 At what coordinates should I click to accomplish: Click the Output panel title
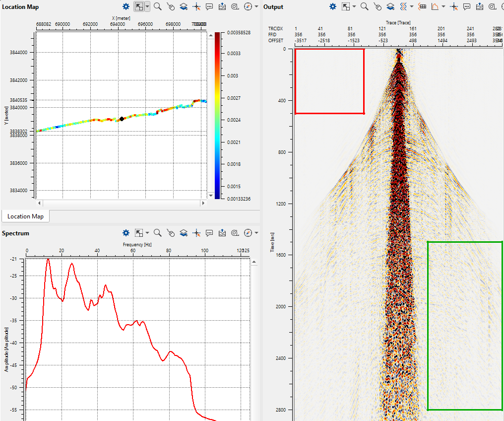click(273, 6)
